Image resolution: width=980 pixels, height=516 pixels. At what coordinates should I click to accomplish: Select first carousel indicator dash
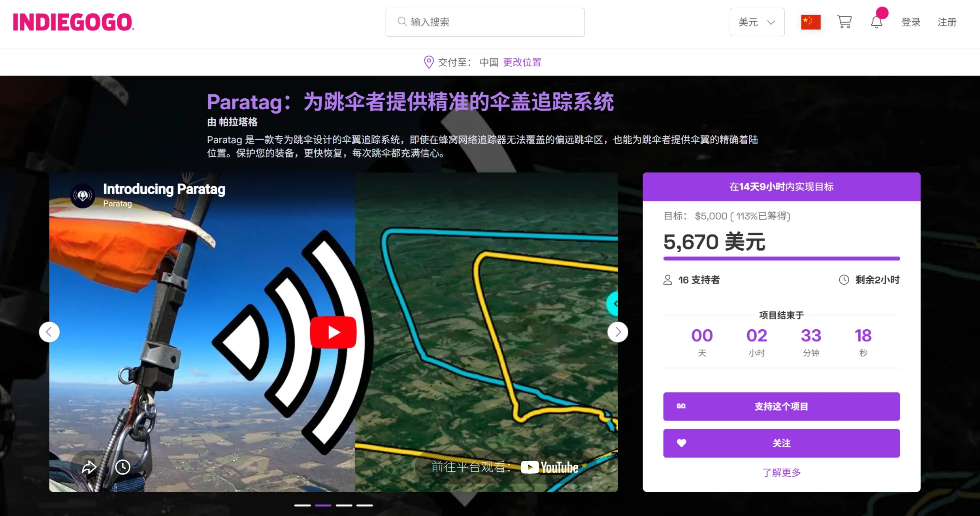[302, 505]
